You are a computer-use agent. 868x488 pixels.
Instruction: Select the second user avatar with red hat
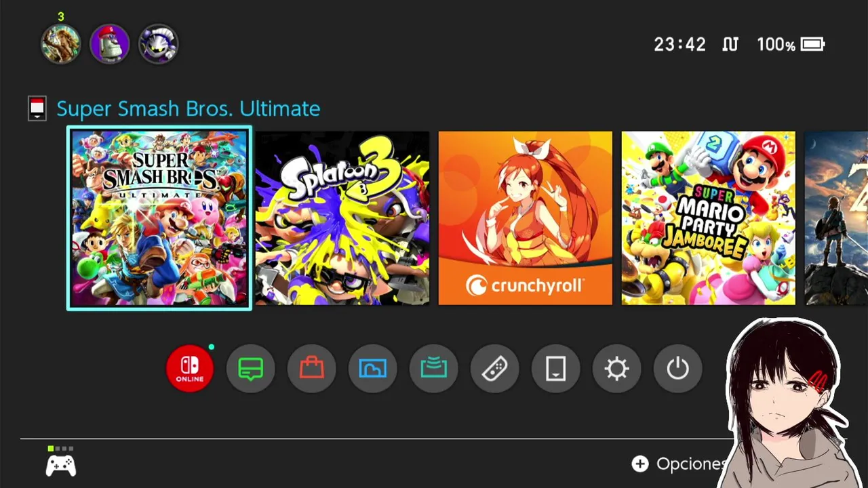point(110,44)
